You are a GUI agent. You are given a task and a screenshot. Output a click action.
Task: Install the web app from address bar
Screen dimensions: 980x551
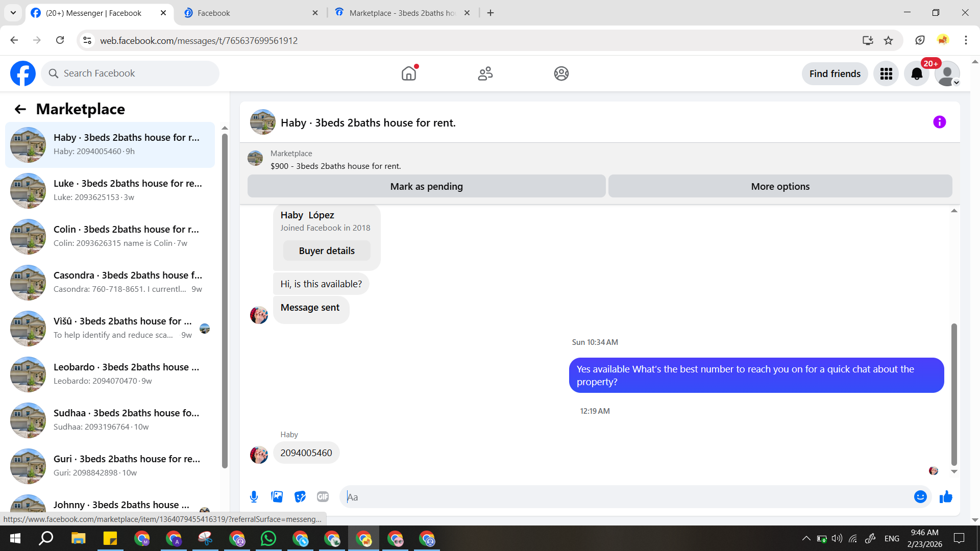tap(868, 40)
